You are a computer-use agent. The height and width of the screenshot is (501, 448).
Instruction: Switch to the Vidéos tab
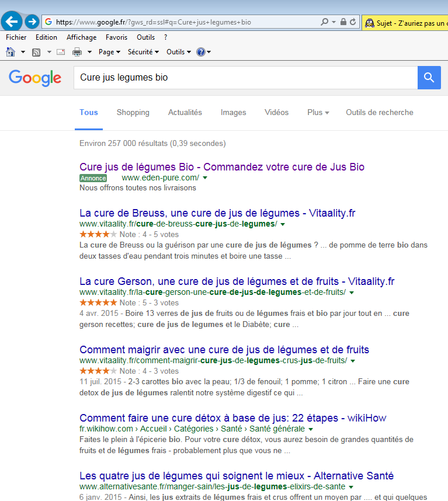pos(276,113)
